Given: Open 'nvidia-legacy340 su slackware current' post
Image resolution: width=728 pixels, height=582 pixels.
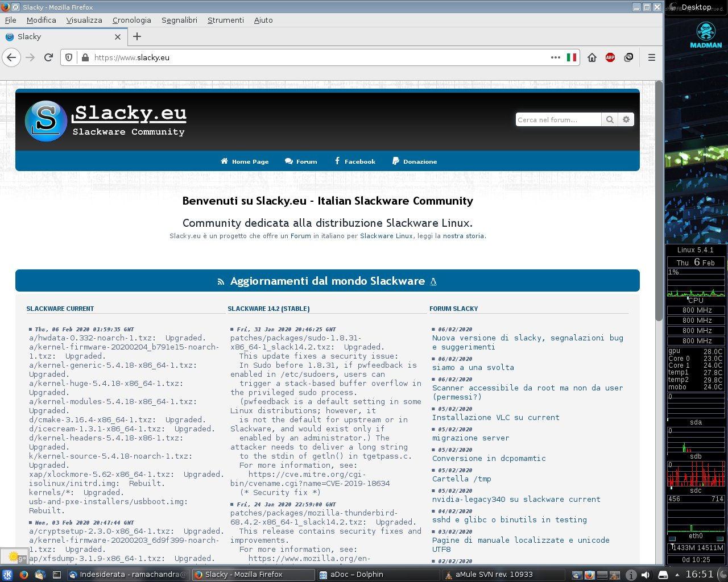Looking at the screenshot, I should [x=516, y=499].
